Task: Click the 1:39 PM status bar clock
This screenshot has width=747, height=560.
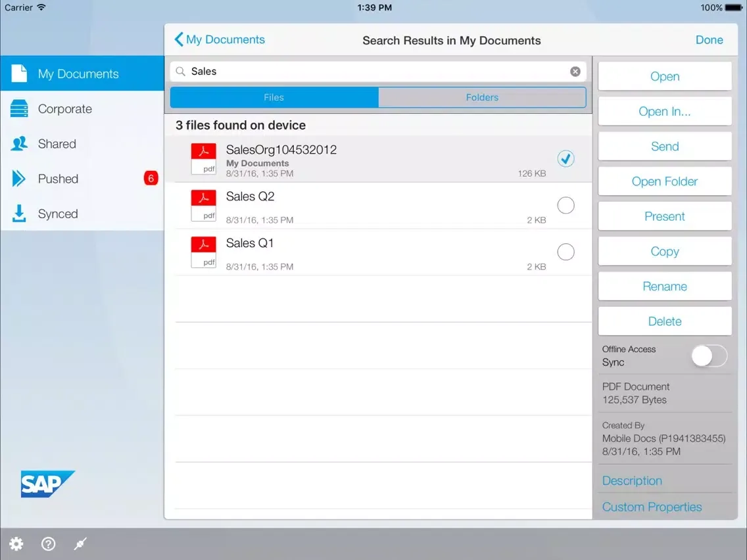Action: click(374, 8)
